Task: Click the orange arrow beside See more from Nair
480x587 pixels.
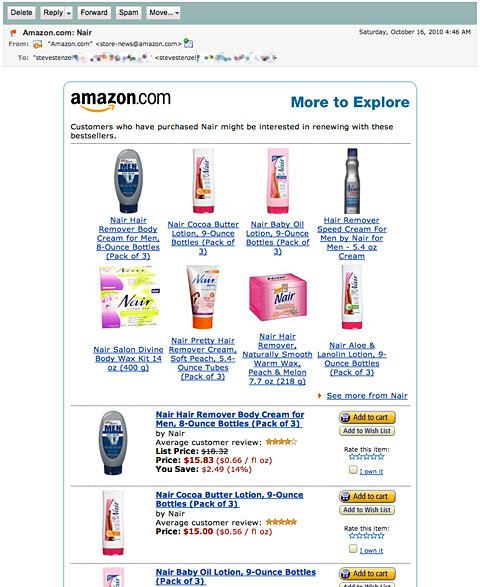Action: 319,396
